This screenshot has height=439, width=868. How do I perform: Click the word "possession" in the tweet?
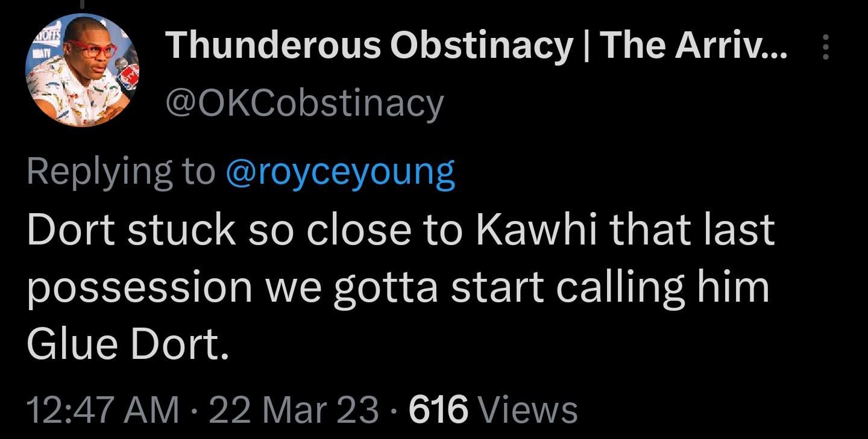coord(139,289)
